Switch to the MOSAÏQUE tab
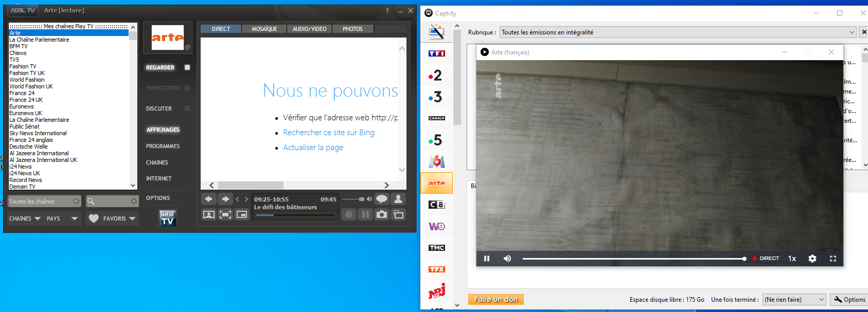The width and height of the screenshot is (868, 312). [x=264, y=29]
